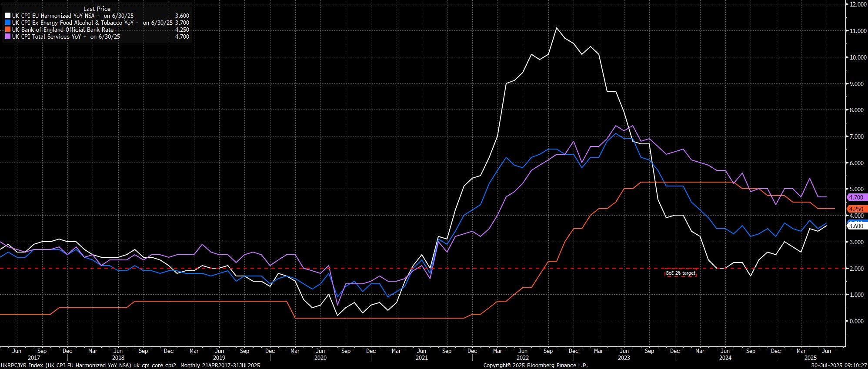This screenshot has width=868, height=369.
Task: Click legend value 3.700
Action: [x=182, y=23]
